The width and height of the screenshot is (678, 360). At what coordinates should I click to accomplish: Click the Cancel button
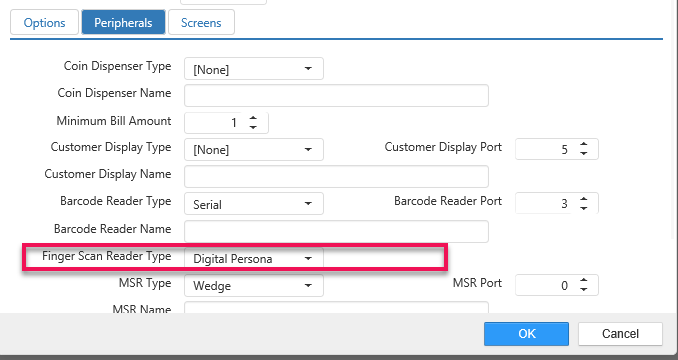coord(620,334)
